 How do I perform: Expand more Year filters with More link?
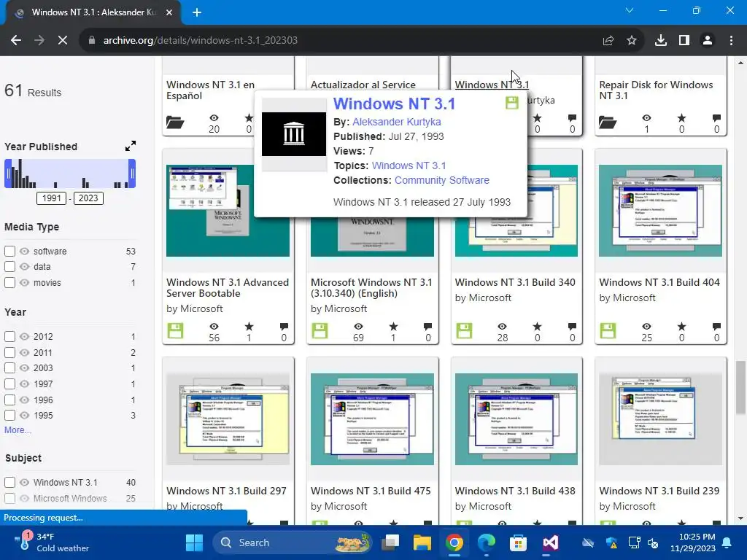click(x=18, y=430)
